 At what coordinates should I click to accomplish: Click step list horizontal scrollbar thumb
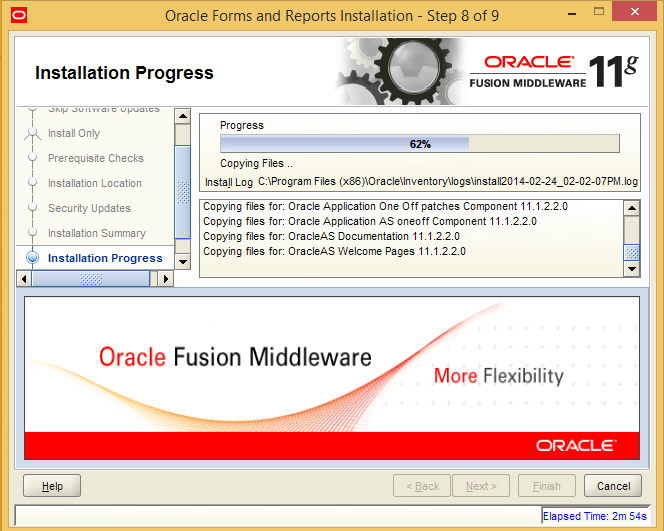coord(91,279)
